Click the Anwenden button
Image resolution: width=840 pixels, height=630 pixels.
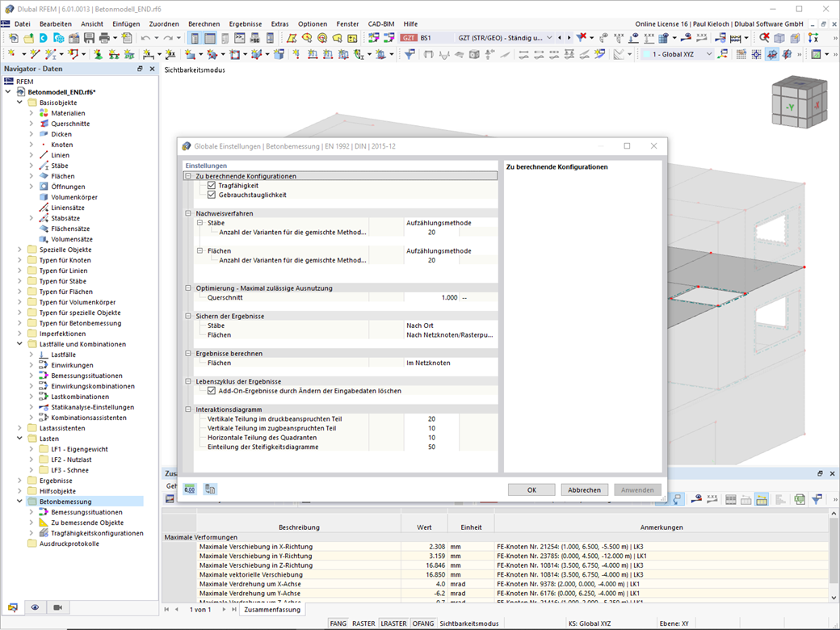point(637,489)
